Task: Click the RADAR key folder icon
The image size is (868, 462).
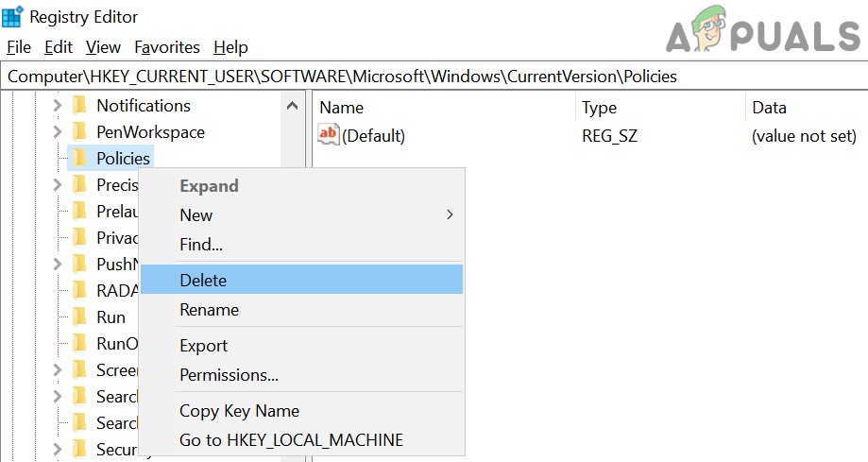Action: (80, 291)
